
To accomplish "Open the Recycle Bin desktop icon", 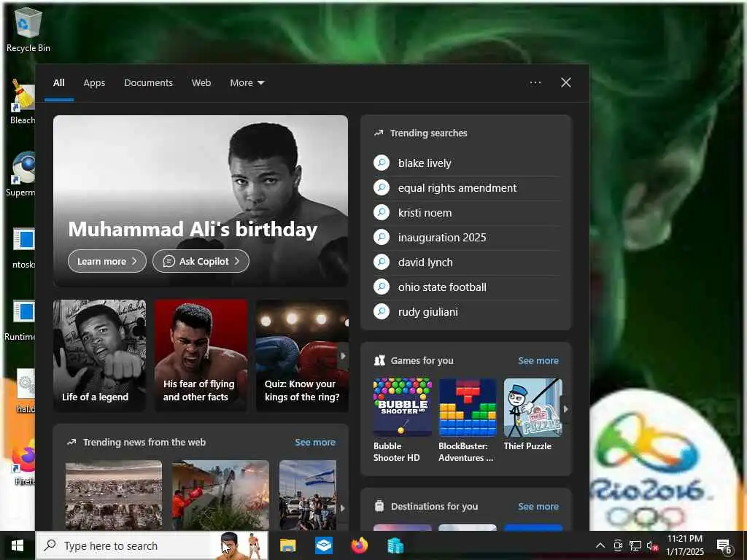I will [28, 29].
